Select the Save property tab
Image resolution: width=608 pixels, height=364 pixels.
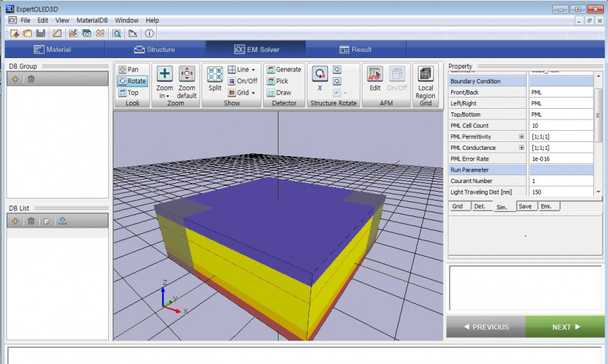coord(527,206)
